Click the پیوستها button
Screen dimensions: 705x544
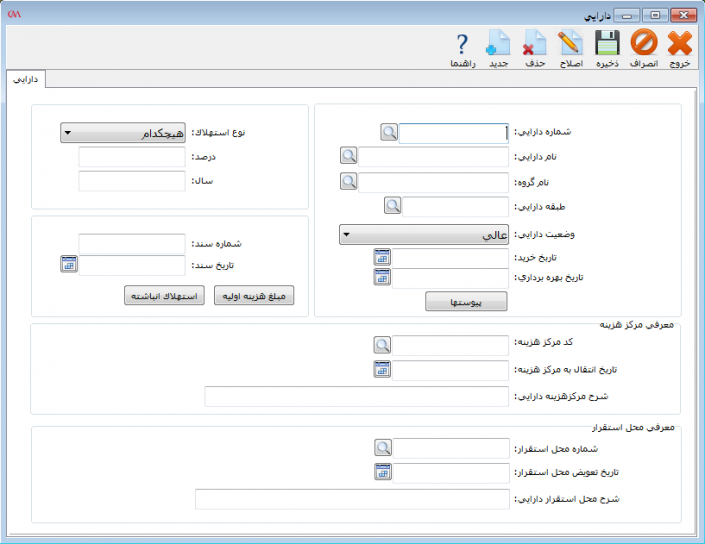click(x=467, y=301)
